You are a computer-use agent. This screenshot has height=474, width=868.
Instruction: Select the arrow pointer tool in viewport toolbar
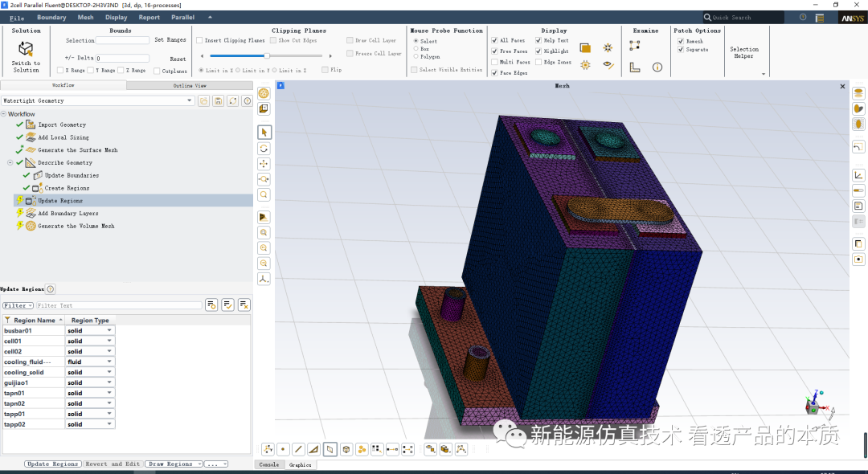click(264, 132)
